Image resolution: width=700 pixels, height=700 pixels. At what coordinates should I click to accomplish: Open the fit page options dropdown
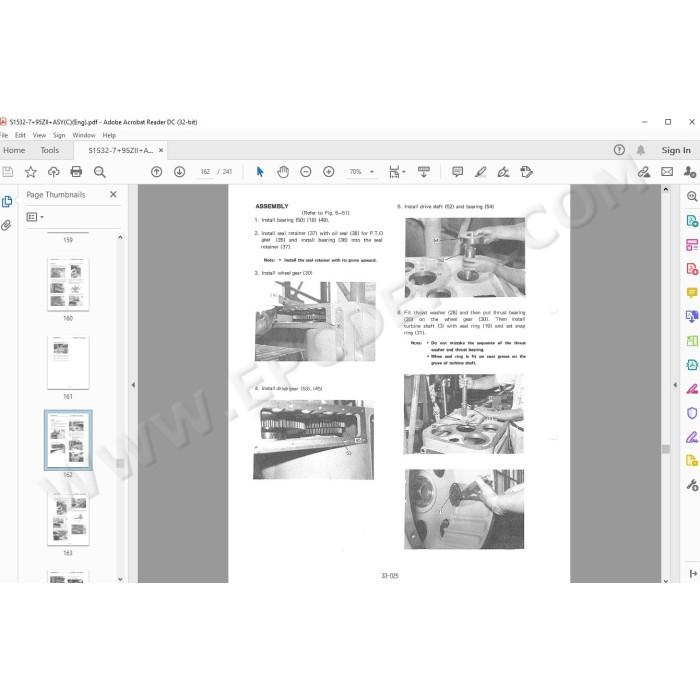coord(397,172)
